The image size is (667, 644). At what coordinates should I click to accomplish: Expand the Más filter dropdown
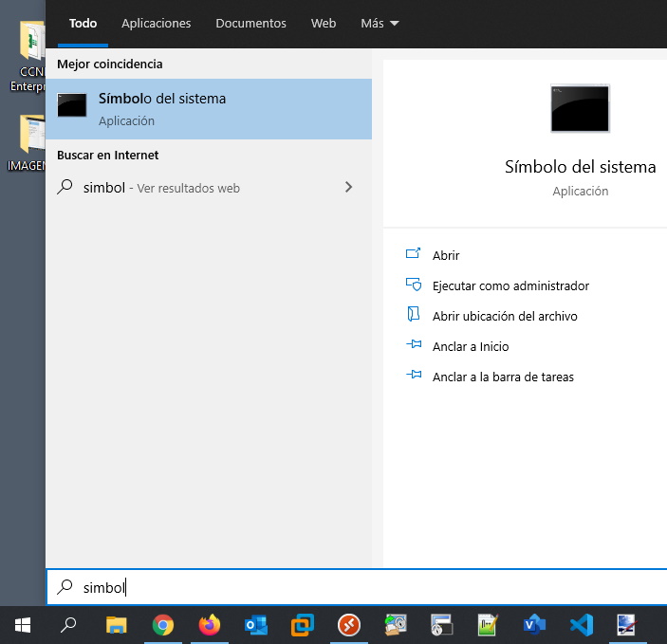pos(380,23)
